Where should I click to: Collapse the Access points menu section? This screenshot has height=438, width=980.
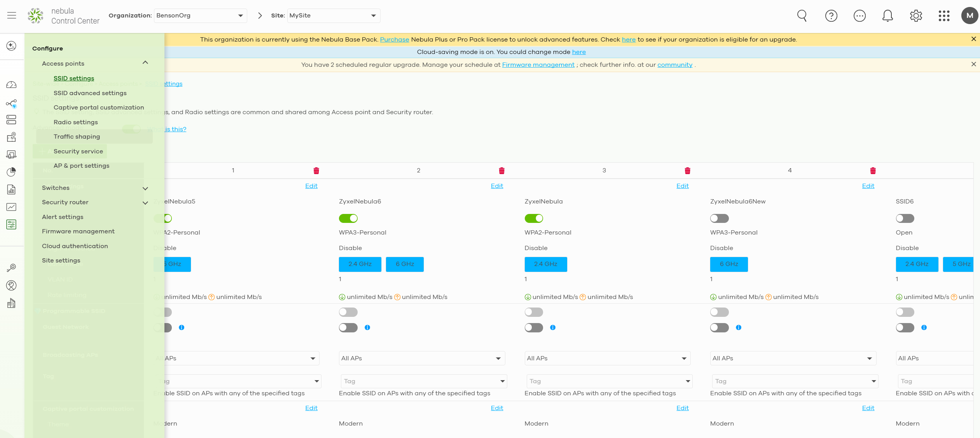(145, 63)
